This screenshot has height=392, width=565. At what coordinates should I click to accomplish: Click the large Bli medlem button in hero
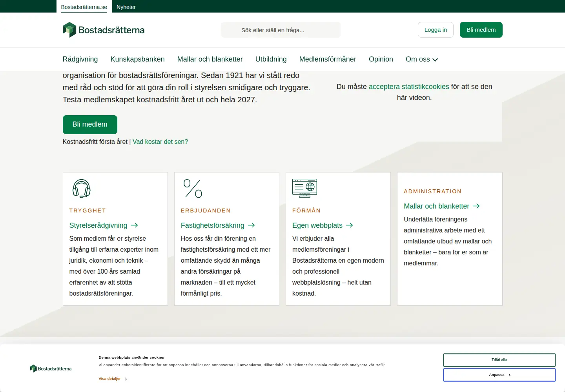click(x=90, y=125)
